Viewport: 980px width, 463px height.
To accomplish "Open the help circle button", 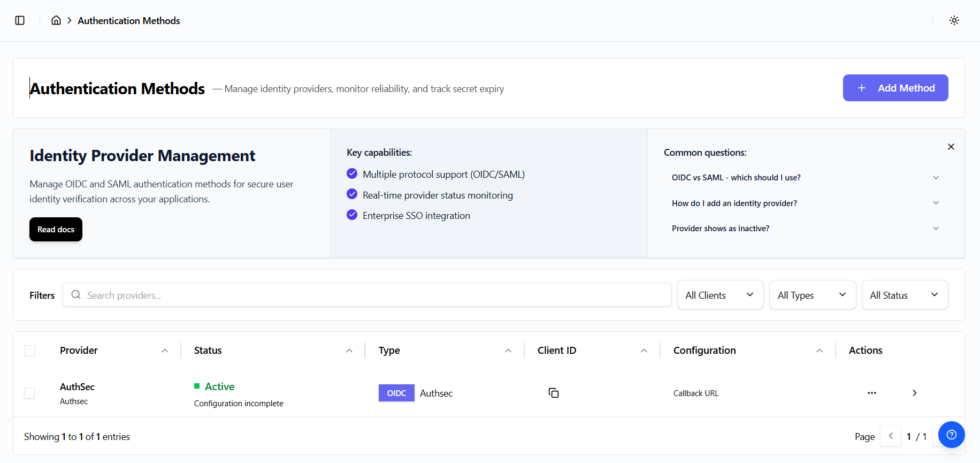I will point(952,435).
